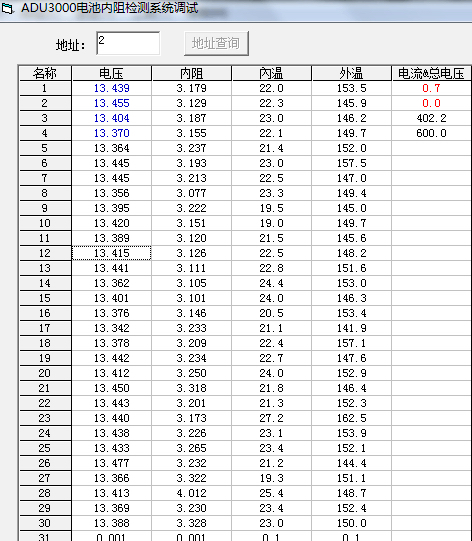The width and height of the screenshot is (472, 541).
Task: Select row header 28
Action: (x=45, y=493)
